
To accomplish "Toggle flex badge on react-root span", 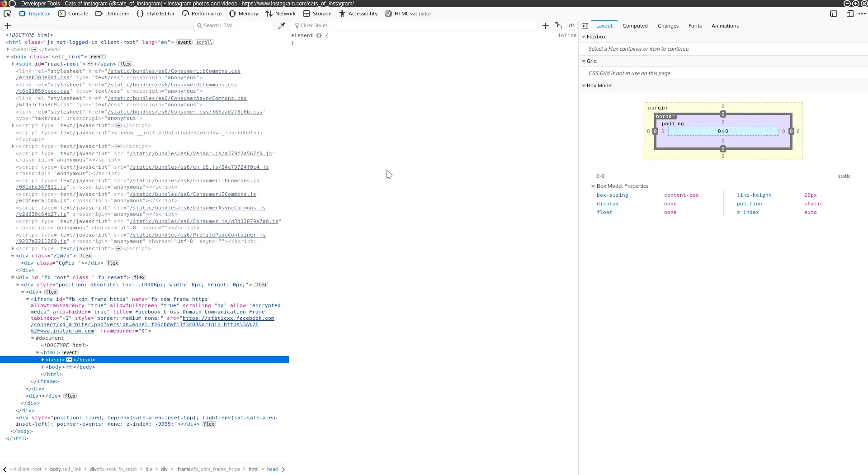I will 125,64.
